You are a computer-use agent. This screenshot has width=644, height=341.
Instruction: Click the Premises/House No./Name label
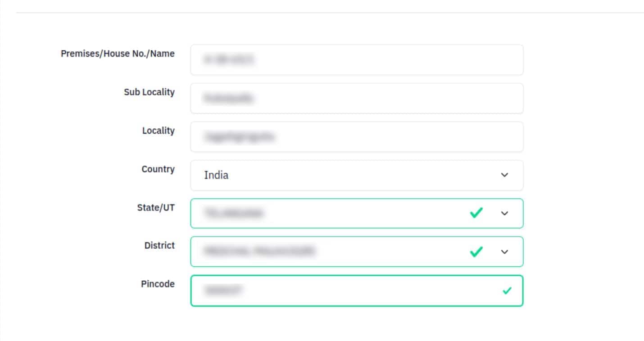[x=118, y=54]
